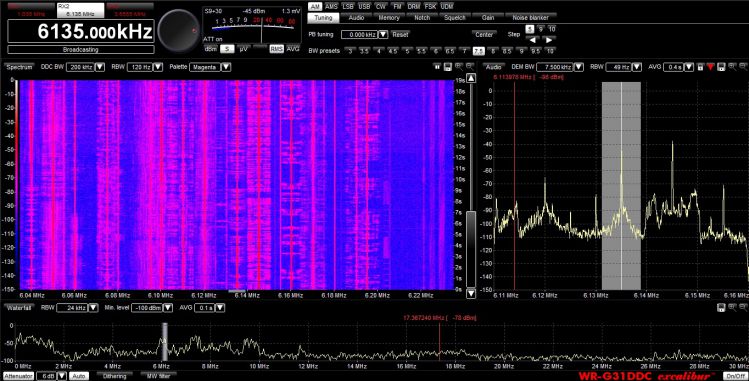Click the tuning knob
This screenshot has width=749, height=381.
point(179,30)
